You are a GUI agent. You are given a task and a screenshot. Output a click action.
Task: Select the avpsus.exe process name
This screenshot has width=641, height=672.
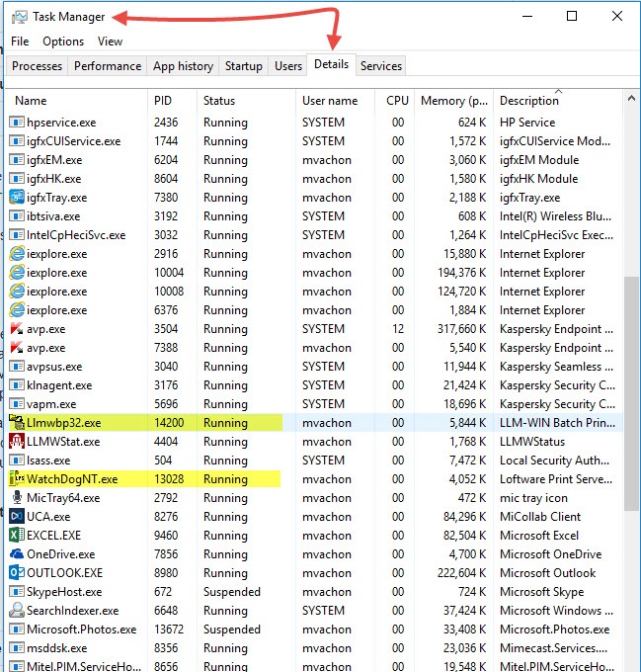tap(54, 367)
